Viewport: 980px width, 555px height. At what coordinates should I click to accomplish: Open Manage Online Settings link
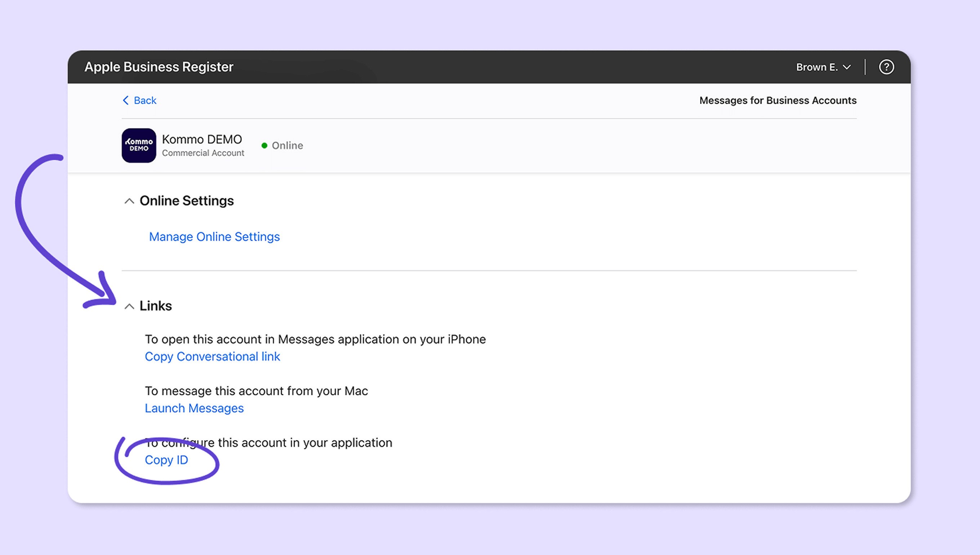coord(214,237)
